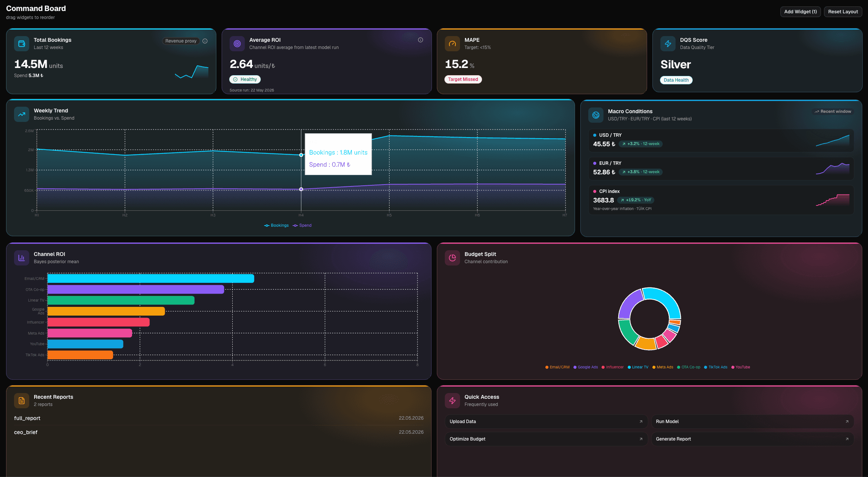Toggle OTA Co-op in Budget Split legend
This screenshot has width=868, height=477.
click(688, 367)
